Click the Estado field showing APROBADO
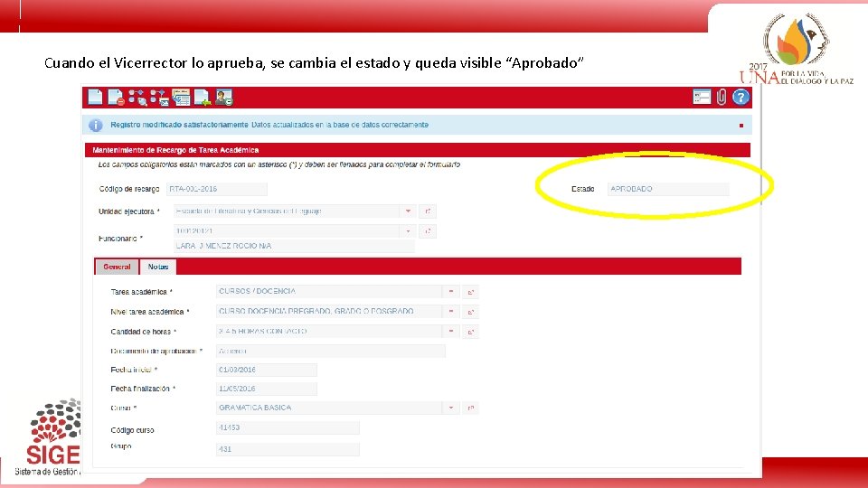 click(668, 189)
